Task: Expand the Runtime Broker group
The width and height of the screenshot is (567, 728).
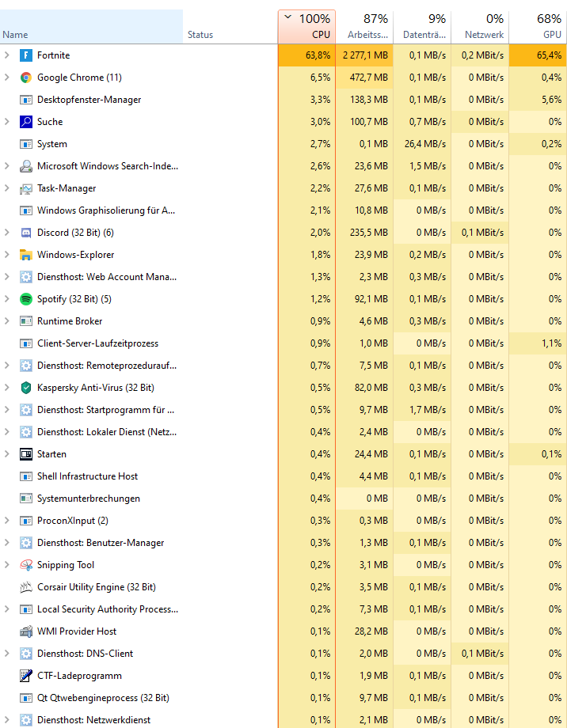Action: [7, 321]
